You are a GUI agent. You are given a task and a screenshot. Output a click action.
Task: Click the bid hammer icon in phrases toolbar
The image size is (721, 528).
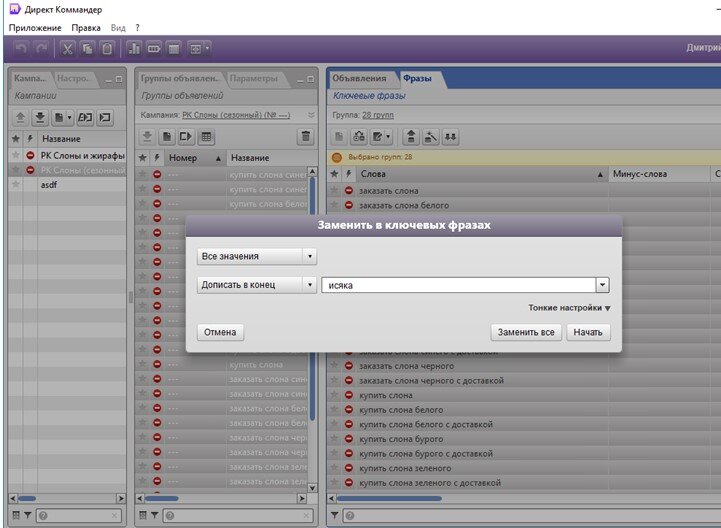431,137
